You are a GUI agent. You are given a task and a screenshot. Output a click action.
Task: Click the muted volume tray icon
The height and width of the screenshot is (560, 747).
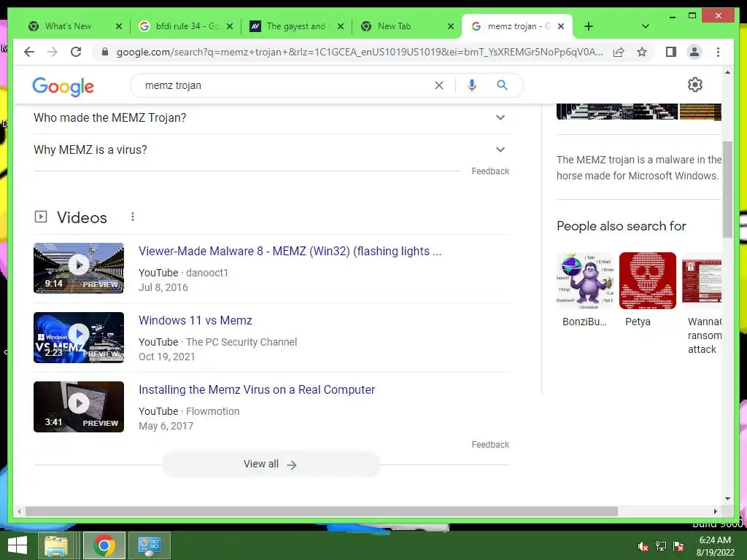[x=643, y=546]
